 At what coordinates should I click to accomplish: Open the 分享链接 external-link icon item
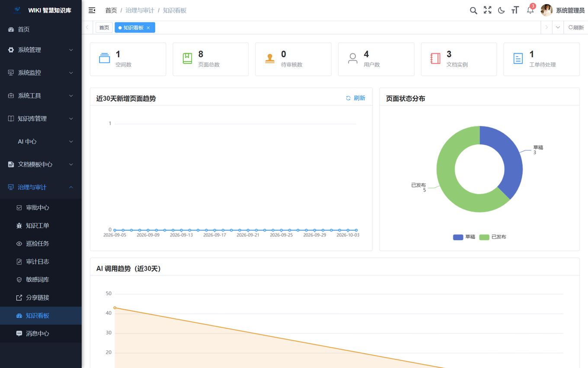[x=41, y=298]
